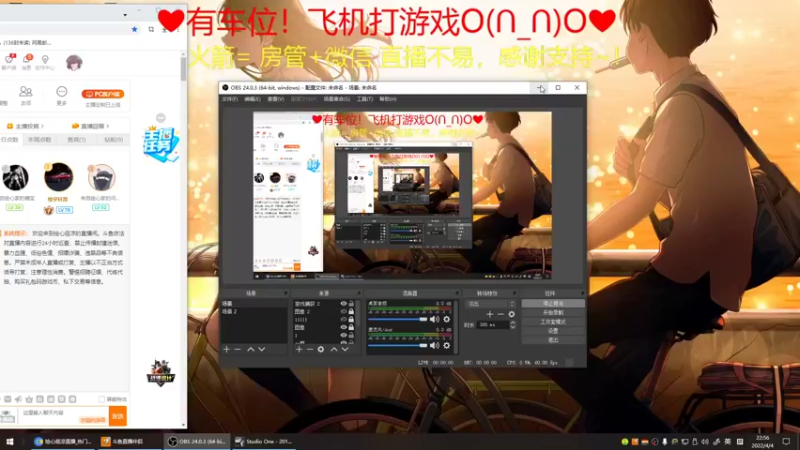The image size is (800, 450).
Task: Add a new scene with the plus icon
Action: point(227,349)
